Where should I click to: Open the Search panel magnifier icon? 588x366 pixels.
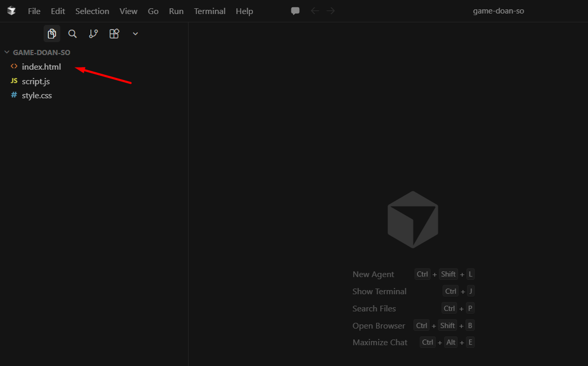coord(72,34)
